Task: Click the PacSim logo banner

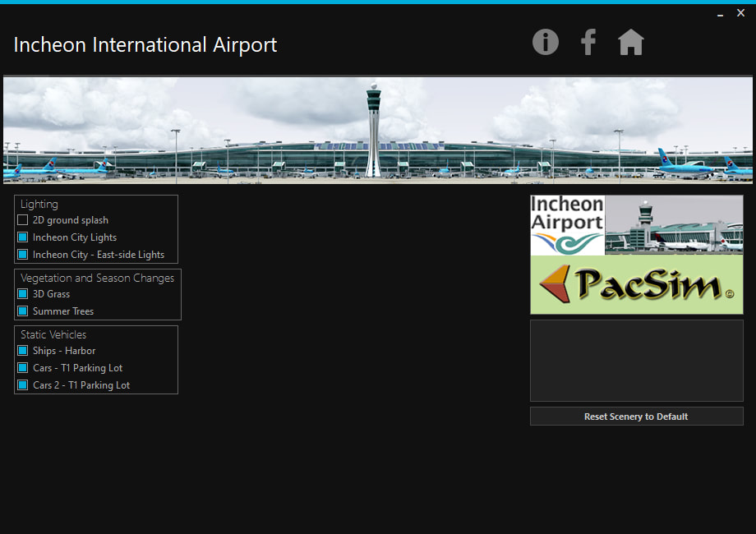Action: (x=636, y=285)
